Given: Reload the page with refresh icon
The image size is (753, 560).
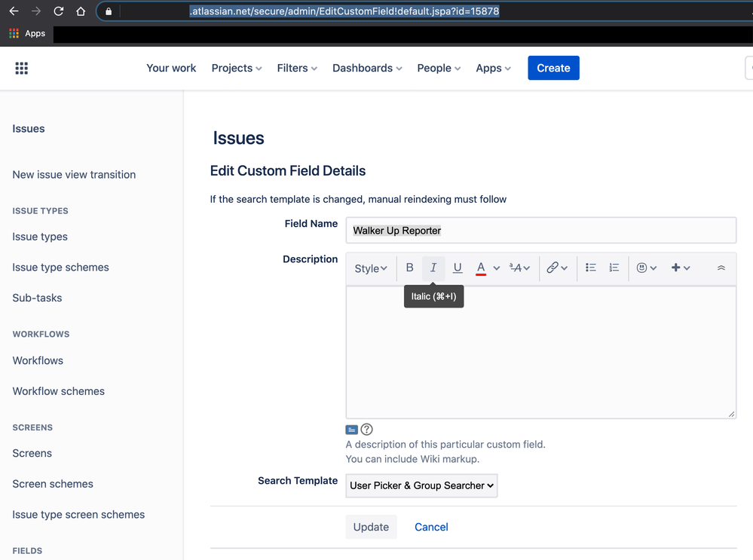Looking at the screenshot, I should click(x=59, y=11).
